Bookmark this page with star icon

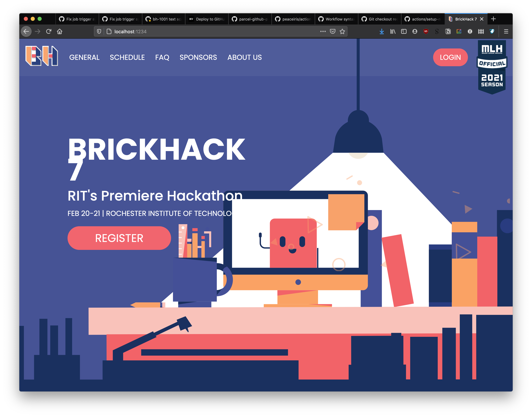342,32
